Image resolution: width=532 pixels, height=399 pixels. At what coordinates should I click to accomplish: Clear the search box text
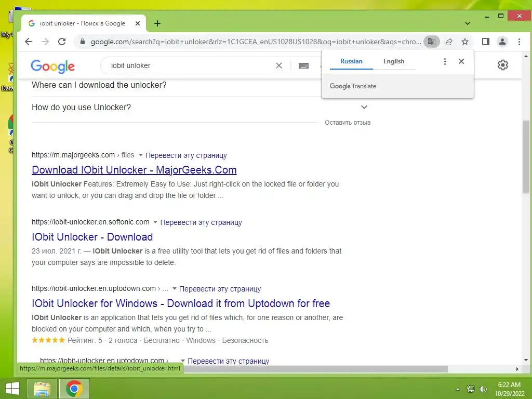pyautogui.click(x=279, y=65)
